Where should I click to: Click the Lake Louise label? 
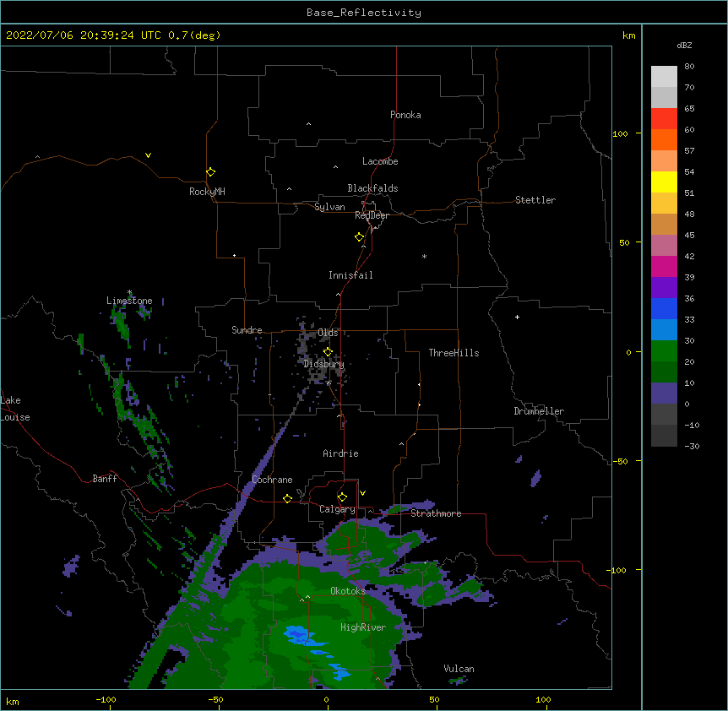pyautogui.click(x=15, y=409)
